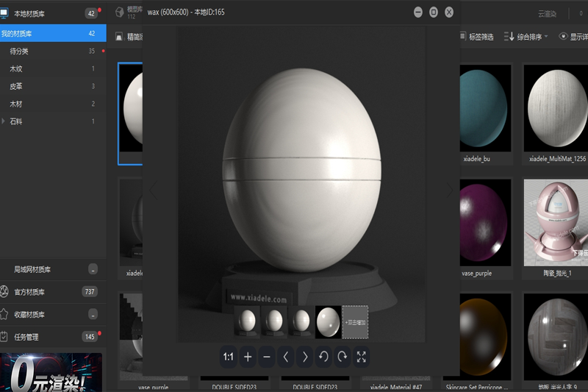Click the 42 badge beside 本地材质库
The width and height of the screenshot is (588, 392).
click(91, 14)
